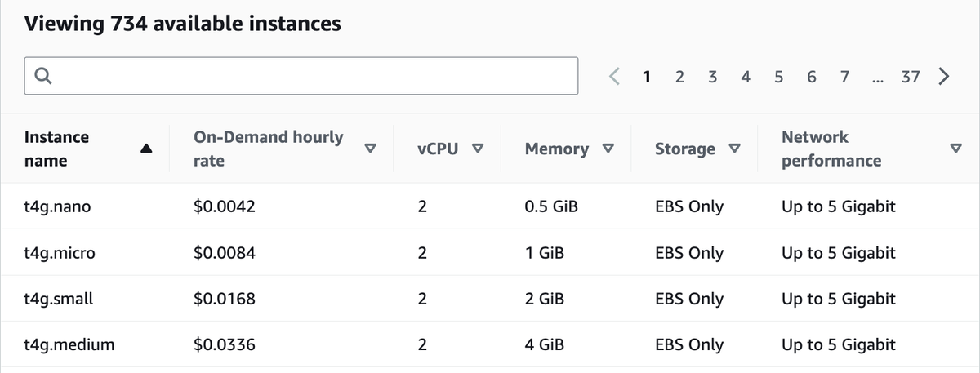Sort by Instance name ascending arrow

pyautogui.click(x=146, y=149)
